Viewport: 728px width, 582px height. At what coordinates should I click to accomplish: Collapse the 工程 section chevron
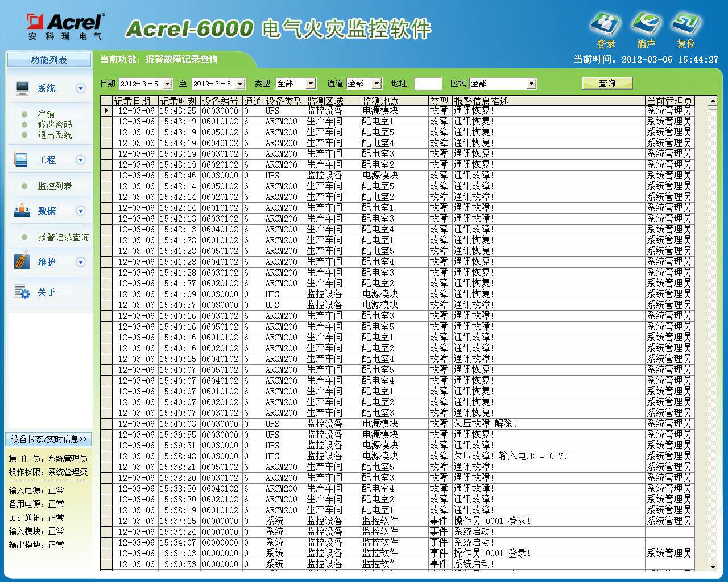coord(81,160)
